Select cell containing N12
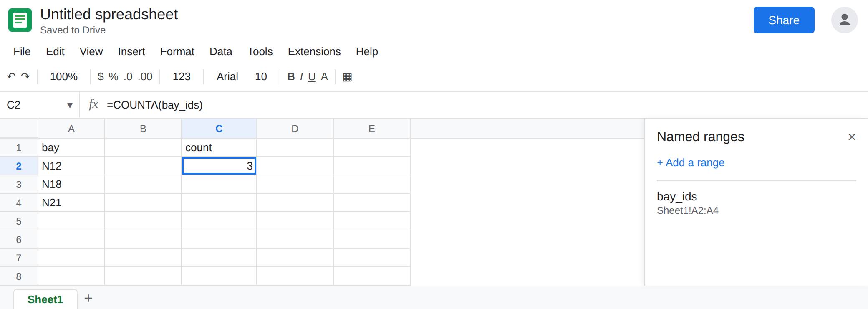 pyautogui.click(x=71, y=166)
